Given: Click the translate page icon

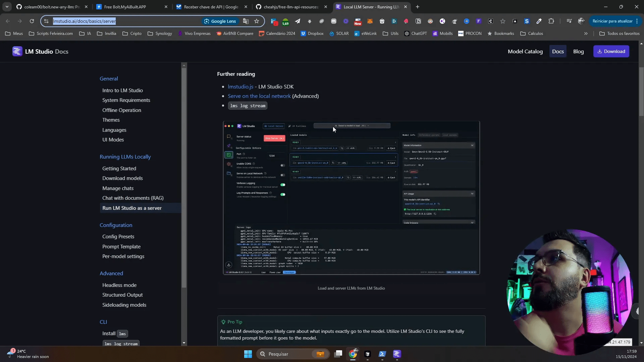Looking at the screenshot, I should coord(246,21).
